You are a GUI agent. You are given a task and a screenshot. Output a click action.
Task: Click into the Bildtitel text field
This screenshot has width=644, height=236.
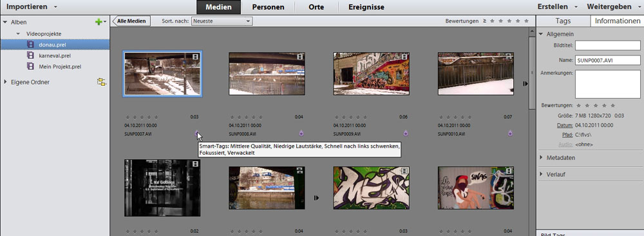point(607,45)
